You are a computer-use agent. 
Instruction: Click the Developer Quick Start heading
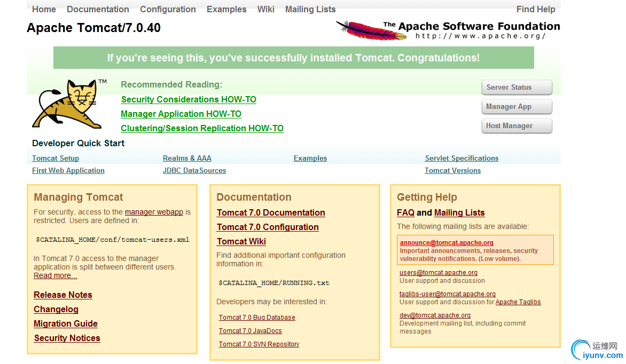click(78, 143)
